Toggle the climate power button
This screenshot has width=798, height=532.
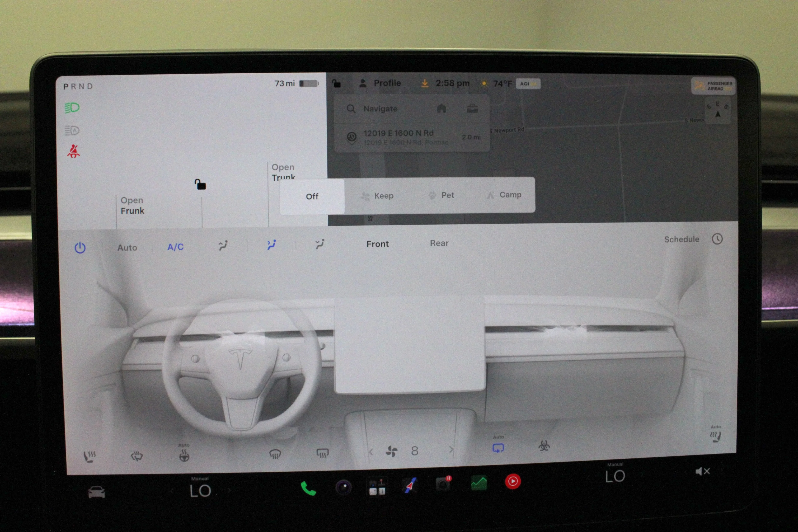80,248
